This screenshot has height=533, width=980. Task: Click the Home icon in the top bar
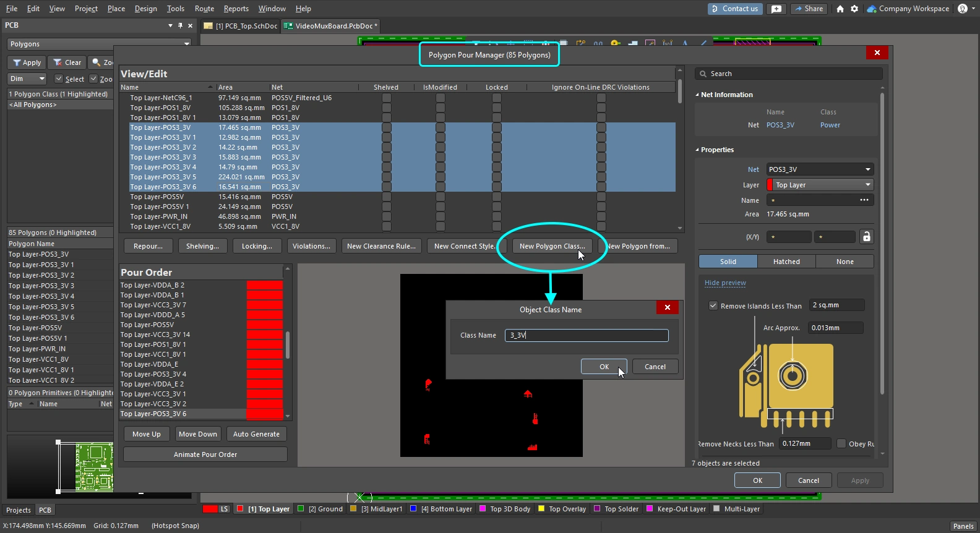coord(840,9)
